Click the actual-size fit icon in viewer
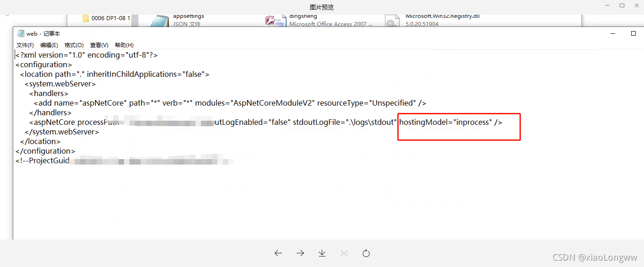 pyautogui.click(x=344, y=253)
